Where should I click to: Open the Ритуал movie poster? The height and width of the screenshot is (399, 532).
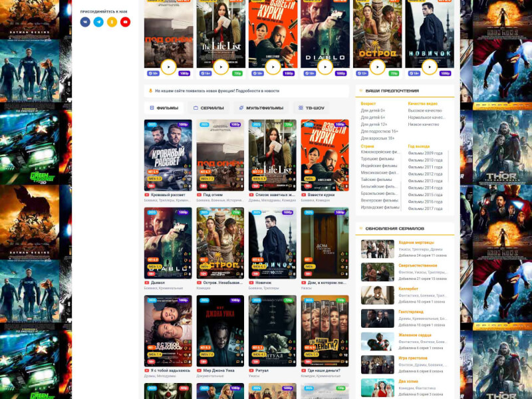coord(273,331)
